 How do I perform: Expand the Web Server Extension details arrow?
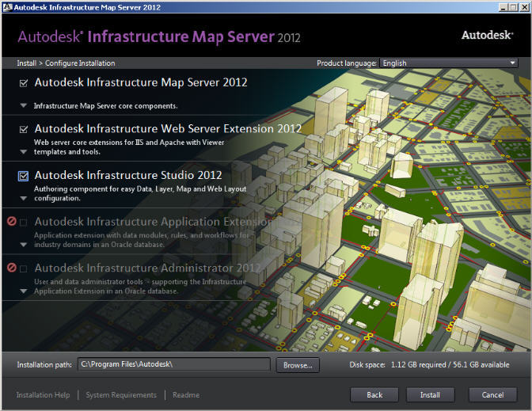tap(24, 152)
